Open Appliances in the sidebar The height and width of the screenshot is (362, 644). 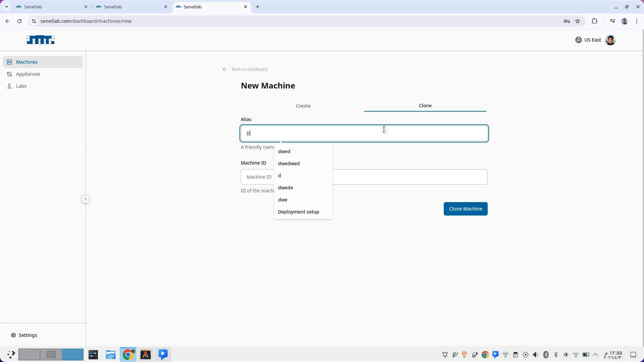pos(28,74)
